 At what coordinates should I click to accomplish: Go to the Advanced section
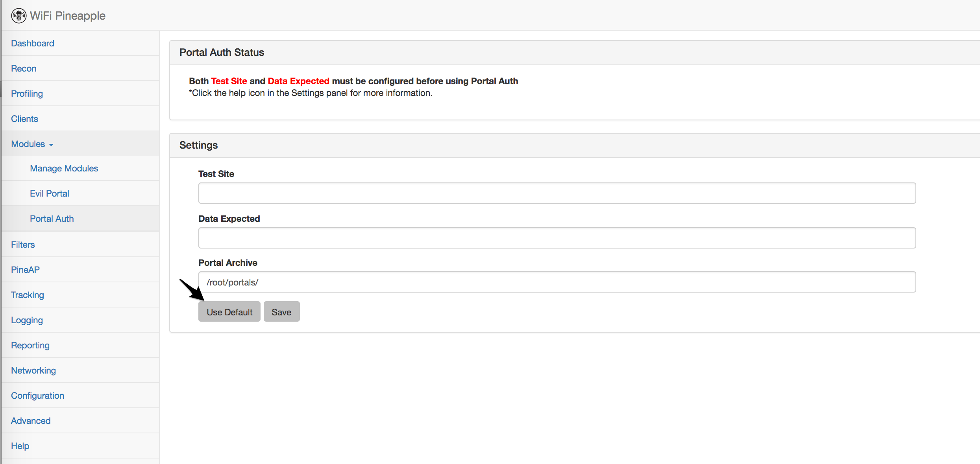click(31, 421)
